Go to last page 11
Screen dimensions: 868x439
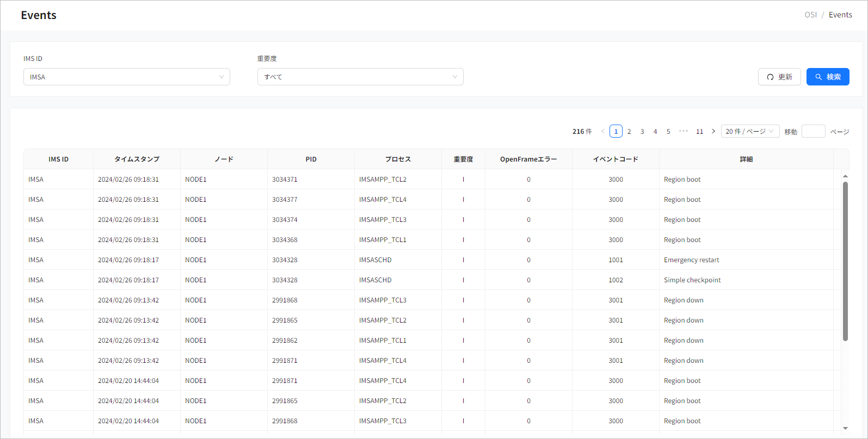coord(699,131)
